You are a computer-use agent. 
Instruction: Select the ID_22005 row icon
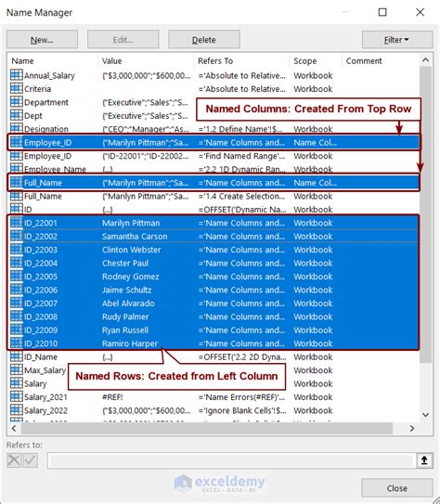pyautogui.click(x=17, y=276)
